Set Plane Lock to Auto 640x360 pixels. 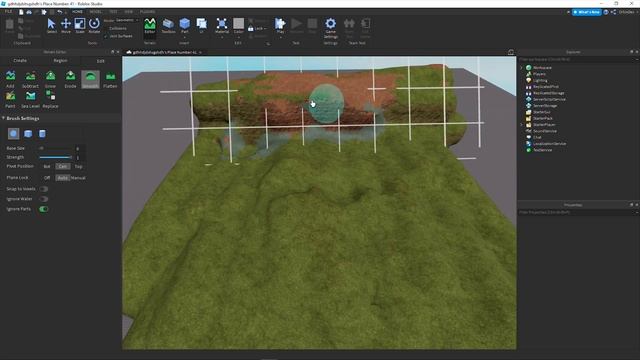click(62, 178)
